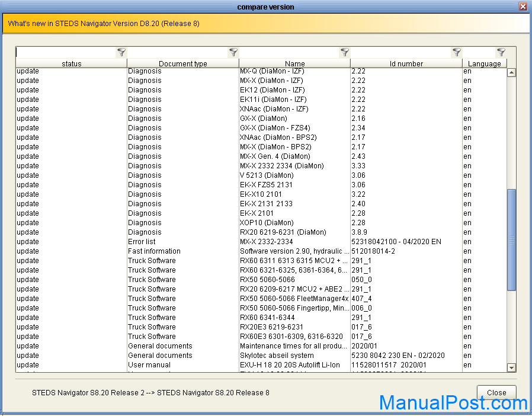Focus the Document type filter text field
Image resolution: width=532 pixels, height=416 pixels.
pyautogui.click(x=178, y=52)
